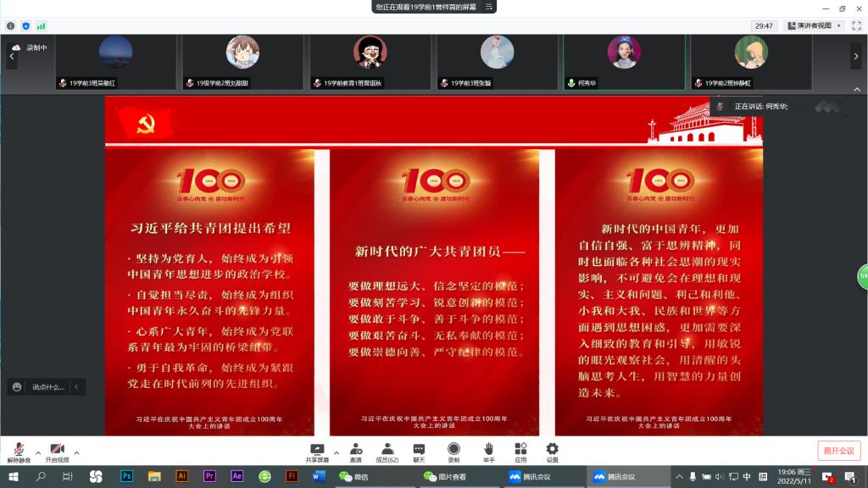
Task: Open the 成员(62) members list
Action: coord(387,449)
